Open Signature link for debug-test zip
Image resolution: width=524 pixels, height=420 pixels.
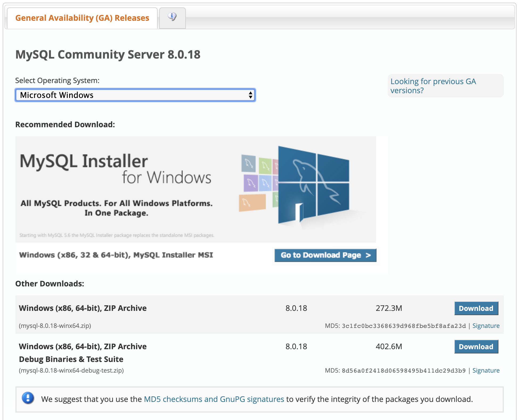coord(486,370)
